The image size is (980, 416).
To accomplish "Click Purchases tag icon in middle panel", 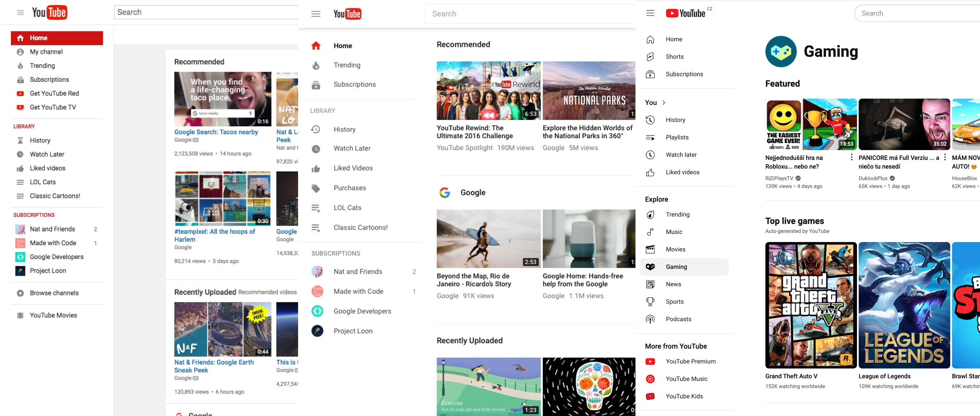I will point(316,188).
